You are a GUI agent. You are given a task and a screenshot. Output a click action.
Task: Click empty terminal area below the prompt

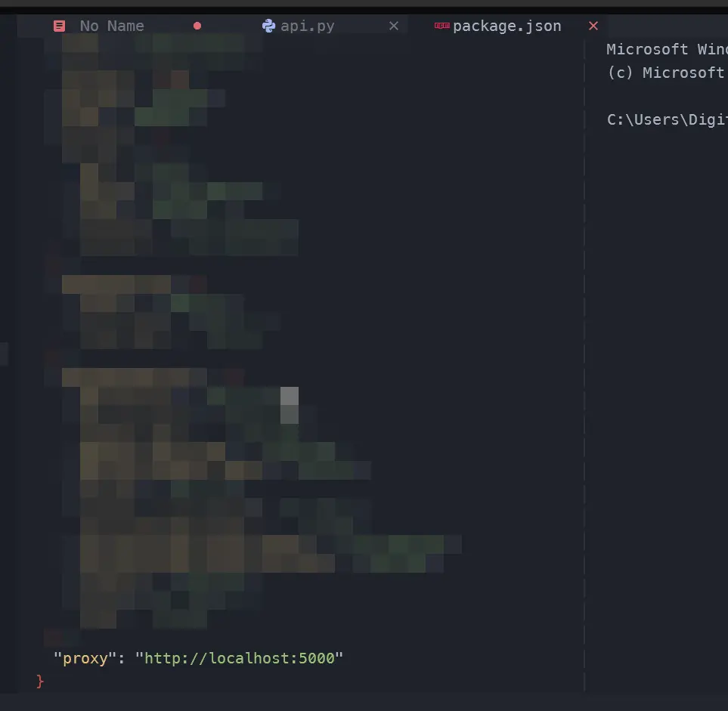pyautogui.click(x=658, y=378)
